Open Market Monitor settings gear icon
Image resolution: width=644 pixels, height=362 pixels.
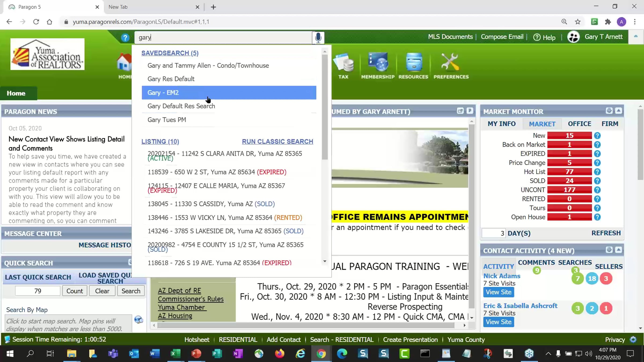coord(609,111)
